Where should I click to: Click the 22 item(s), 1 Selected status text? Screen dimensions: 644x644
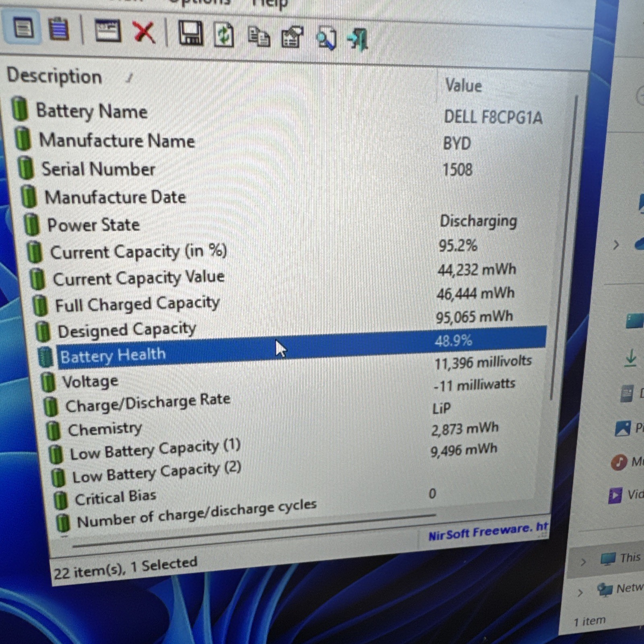pyautogui.click(x=125, y=568)
